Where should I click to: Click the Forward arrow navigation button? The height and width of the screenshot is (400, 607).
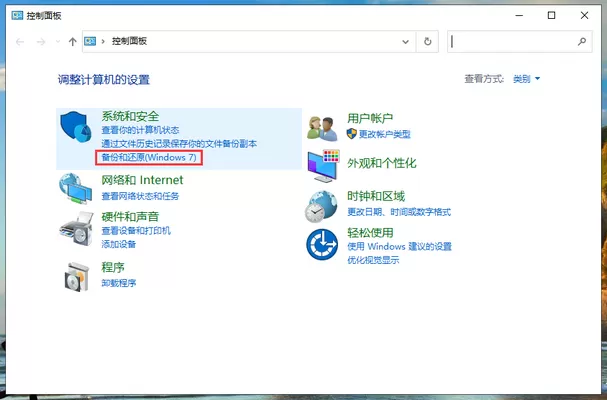click(41, 41)
